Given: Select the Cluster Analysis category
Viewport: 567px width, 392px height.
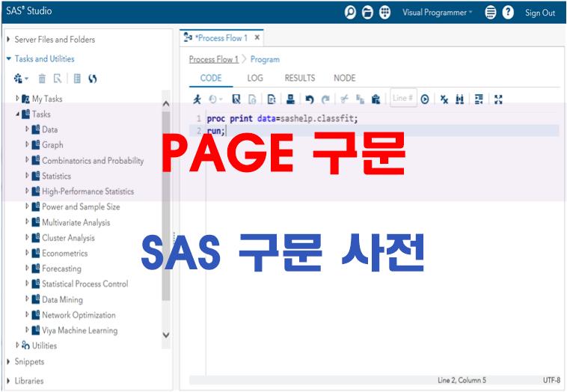Looking at the screenshot, I should point(68,238).
